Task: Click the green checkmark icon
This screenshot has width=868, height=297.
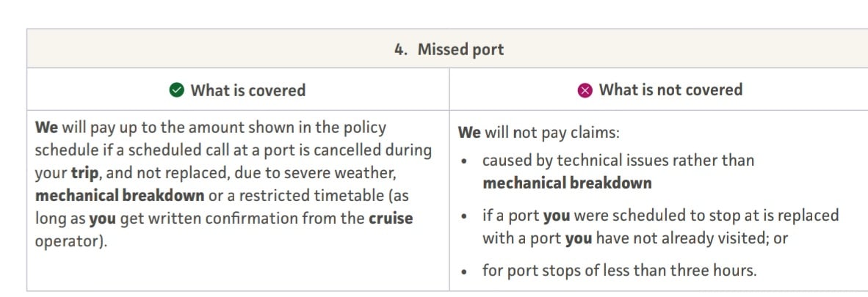Action: coord(177,91)
